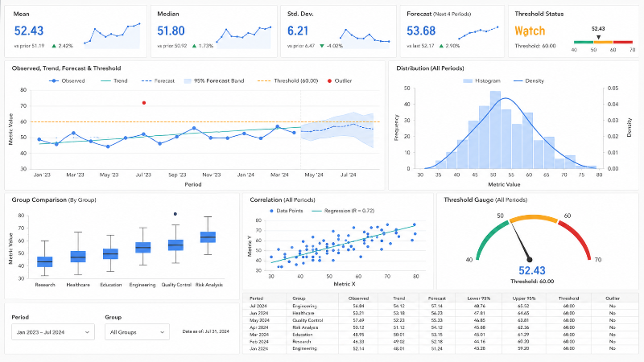The height and width of the screenshot is (362, 644).
Task: Click red segment of Threshold Status bar
Action: (x=623, y=42)
